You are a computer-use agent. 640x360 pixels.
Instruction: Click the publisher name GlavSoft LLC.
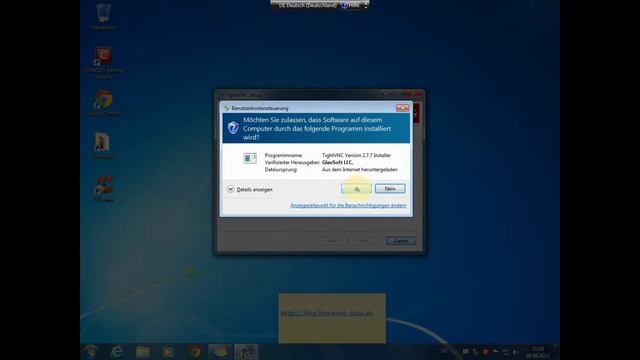click(337, 162)
